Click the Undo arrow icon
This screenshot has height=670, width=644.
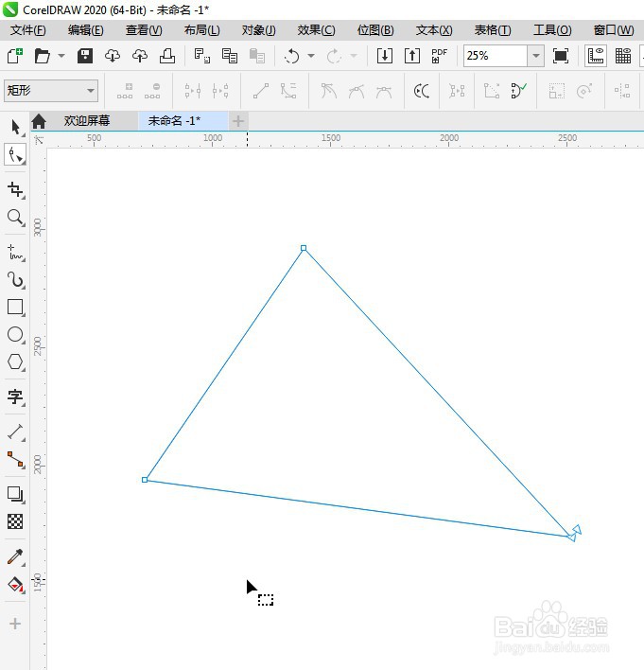291,56
